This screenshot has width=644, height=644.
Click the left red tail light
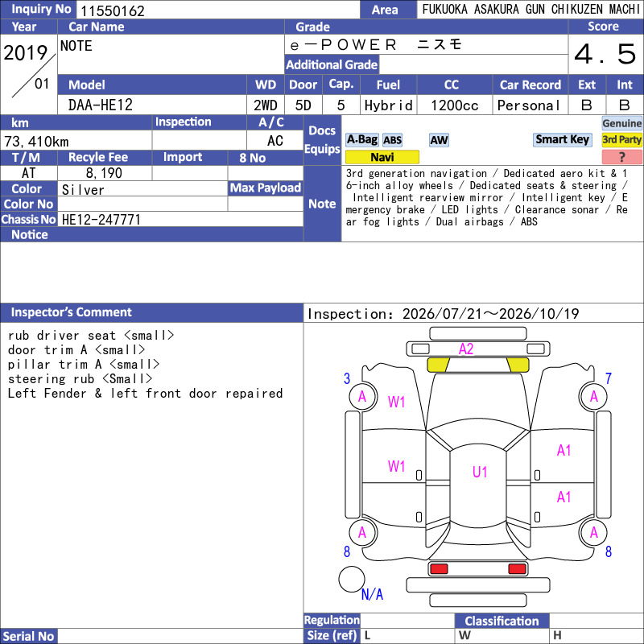439,569
